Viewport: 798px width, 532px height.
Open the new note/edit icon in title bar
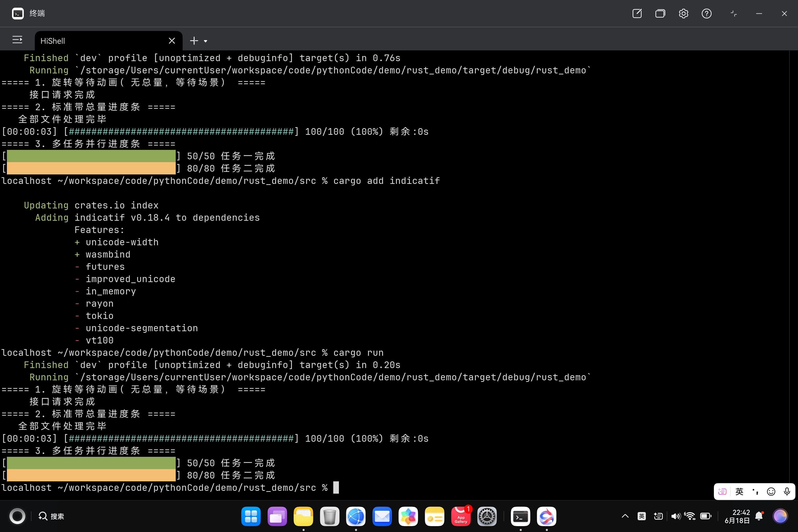pyautogui.click(x=637, y=14)
